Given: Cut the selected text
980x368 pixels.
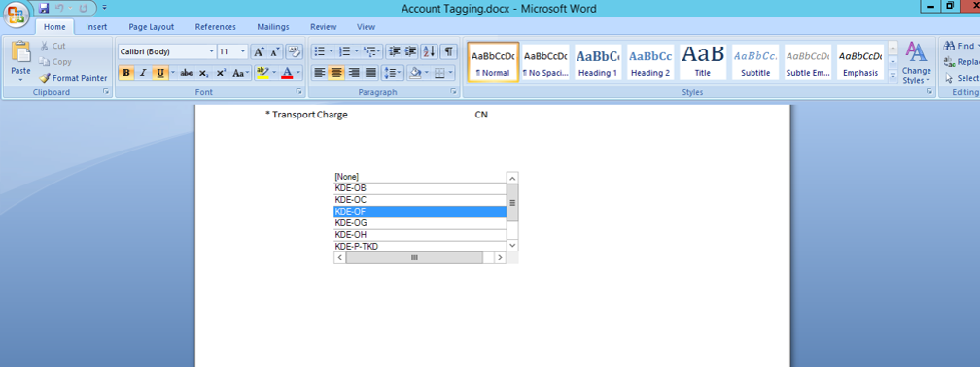Looking at the screenshot, I should click(52, 46).
